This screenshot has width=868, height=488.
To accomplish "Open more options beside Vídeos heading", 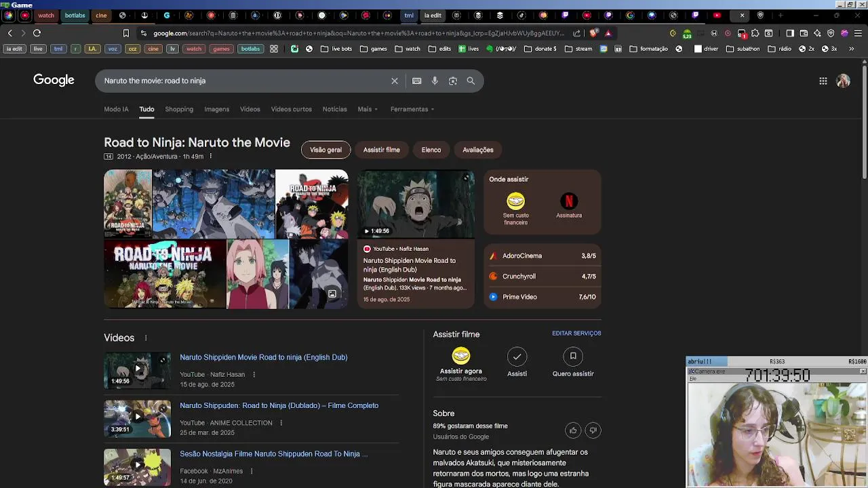I will [145, 338].
